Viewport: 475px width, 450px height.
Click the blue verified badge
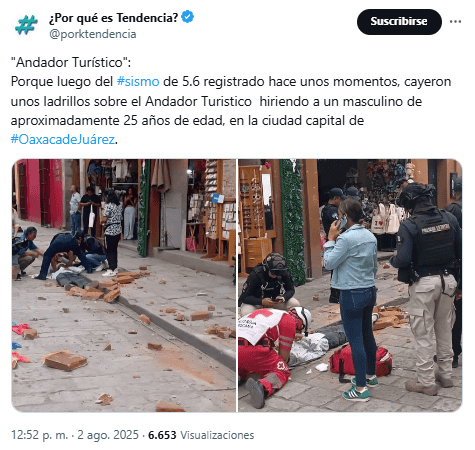pyautogui.click(x=188, y=17)
